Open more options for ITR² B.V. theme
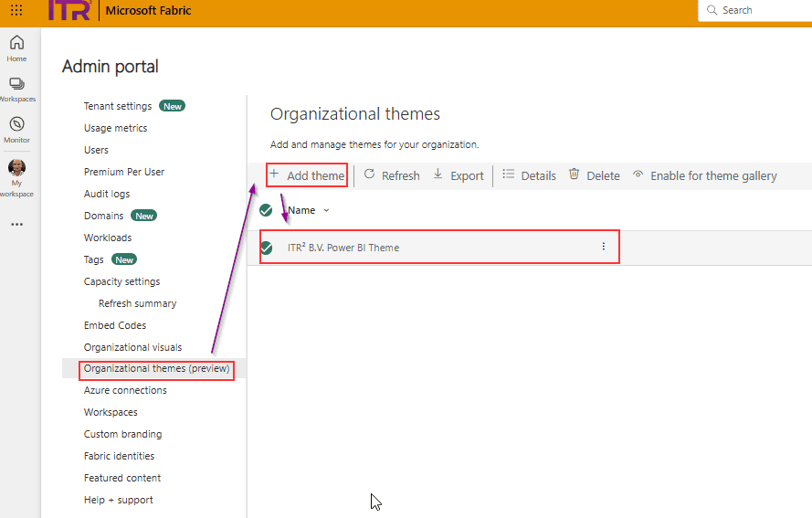 pos(603,247)
